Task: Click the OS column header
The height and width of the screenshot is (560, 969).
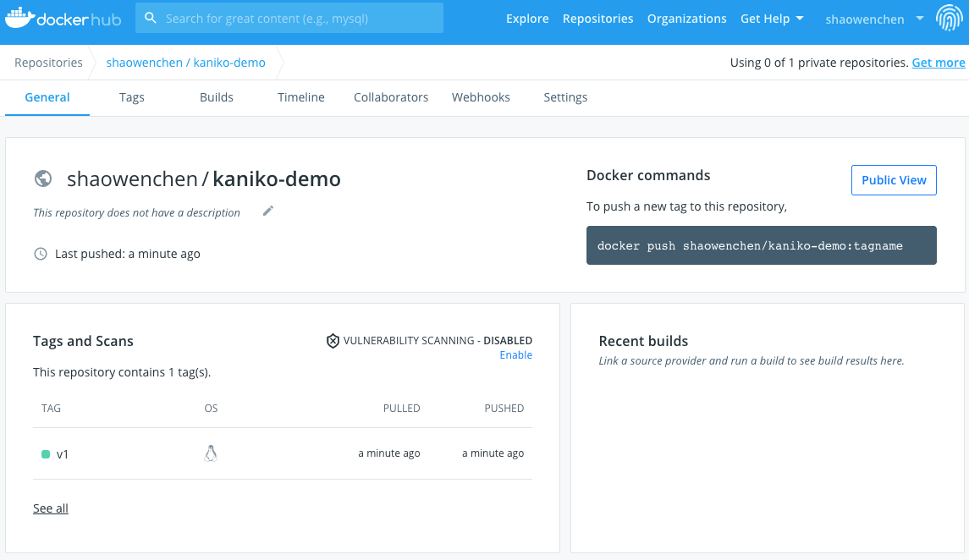Action: [211, 408]
